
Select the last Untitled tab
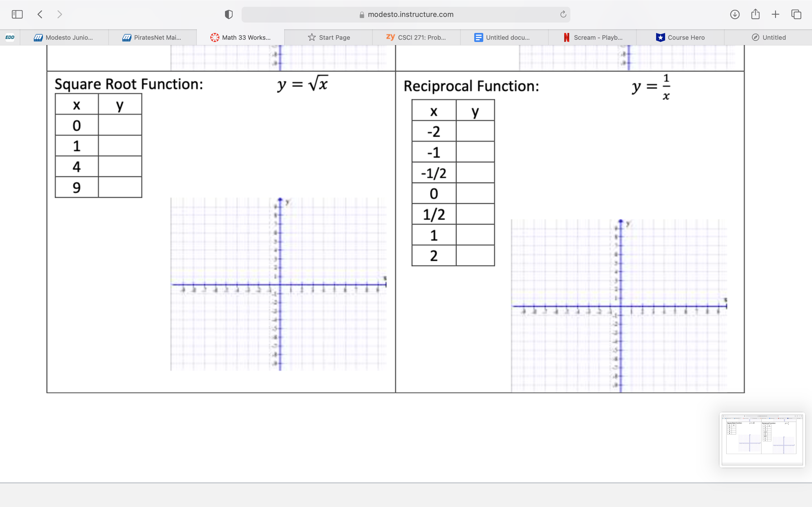tap(768, 37)
